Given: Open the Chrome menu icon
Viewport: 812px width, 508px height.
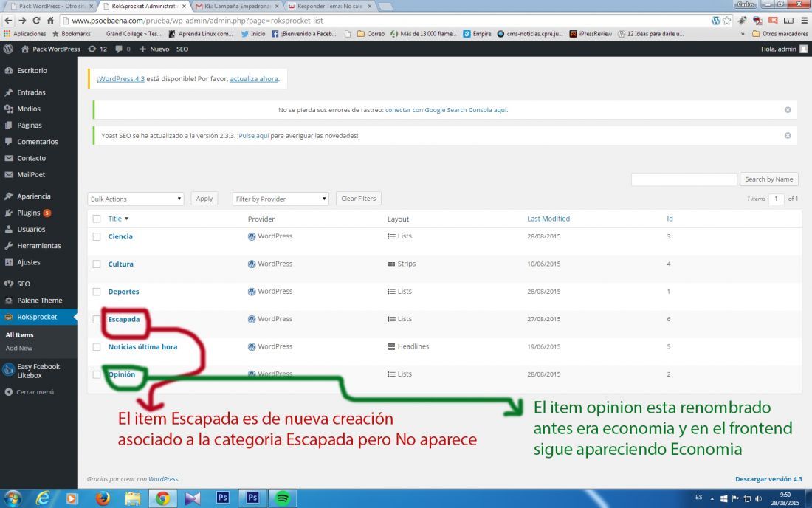Looking at the screenshot, I should 804,21.
